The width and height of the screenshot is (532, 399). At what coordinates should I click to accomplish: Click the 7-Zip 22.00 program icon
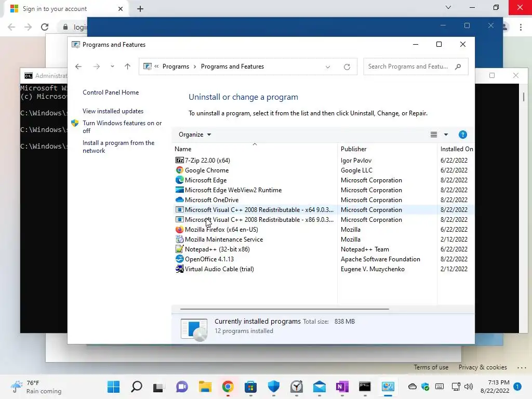(x=179, y=160)
